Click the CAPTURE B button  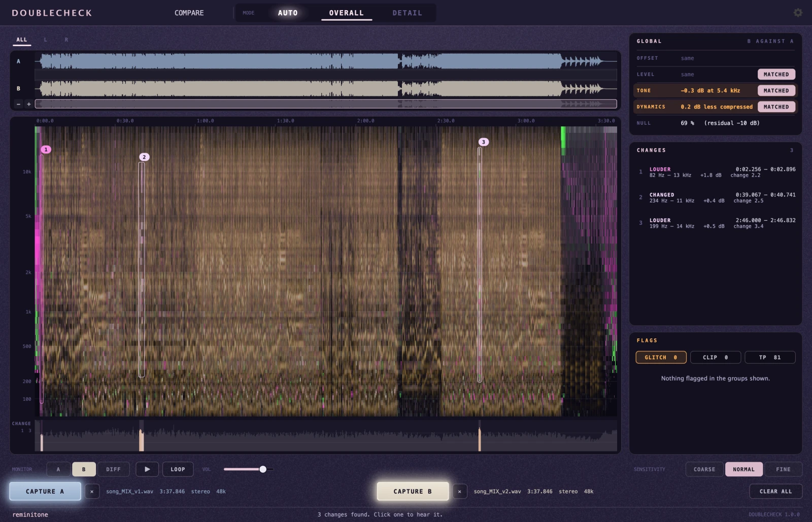[413, 492]
